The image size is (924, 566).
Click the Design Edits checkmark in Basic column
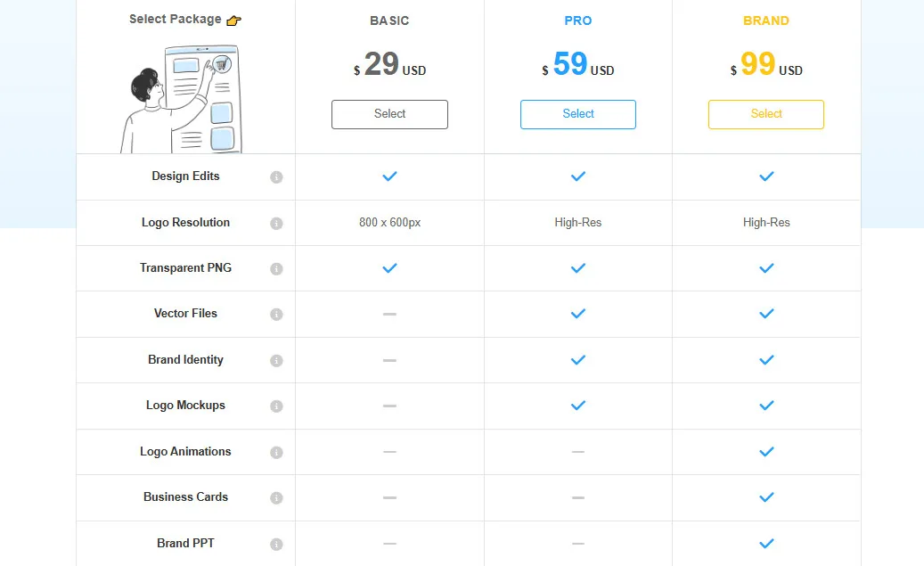[389, 176]
